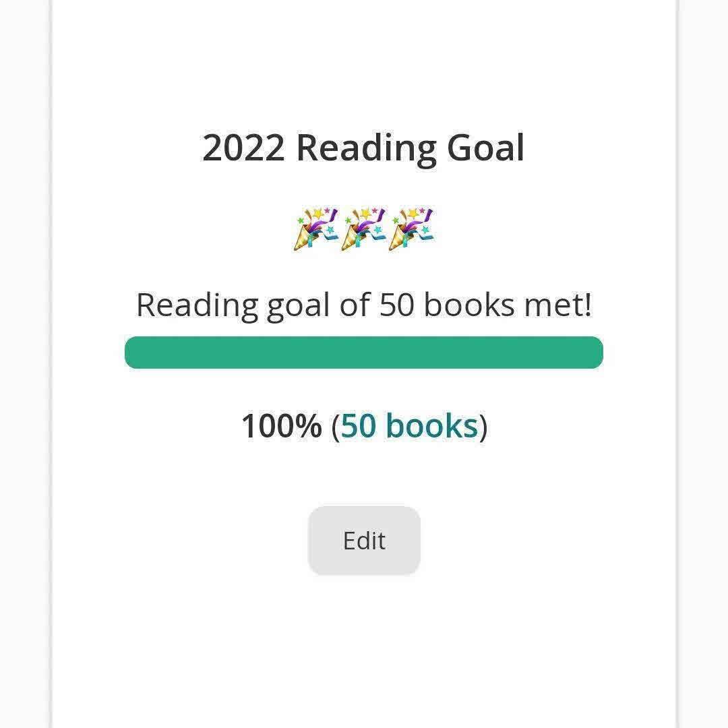The height and width of the screenshot is (728, 728).
Task: Select the "2022 Reading Goal" heading
Action: point(363,148)
